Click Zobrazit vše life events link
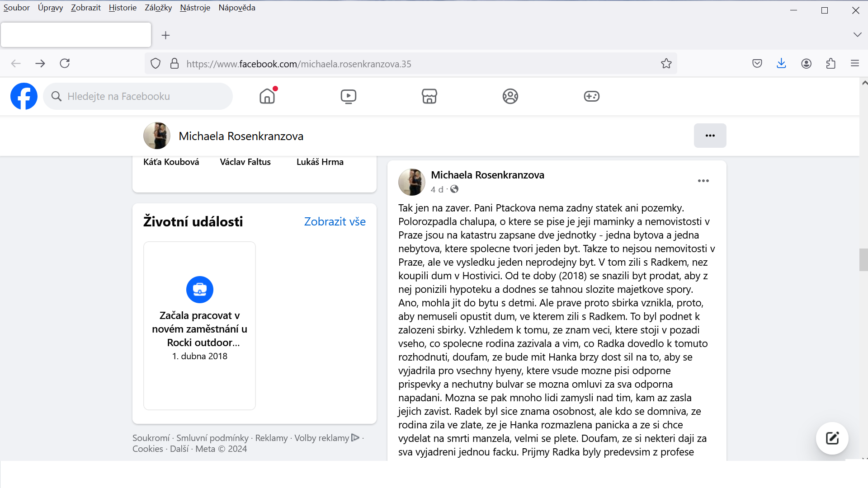The height and width of the screenshot is (488, 868). [335, 221]
